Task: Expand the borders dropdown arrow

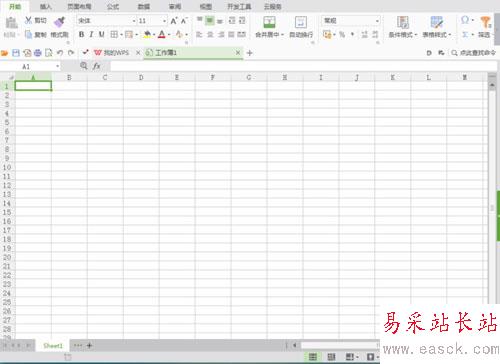Action: tap(122, 34)
